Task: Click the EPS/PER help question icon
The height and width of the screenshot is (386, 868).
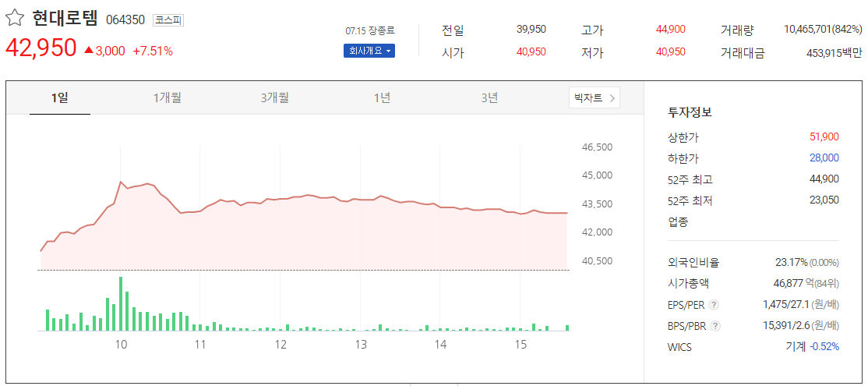Action: [714, 305]
